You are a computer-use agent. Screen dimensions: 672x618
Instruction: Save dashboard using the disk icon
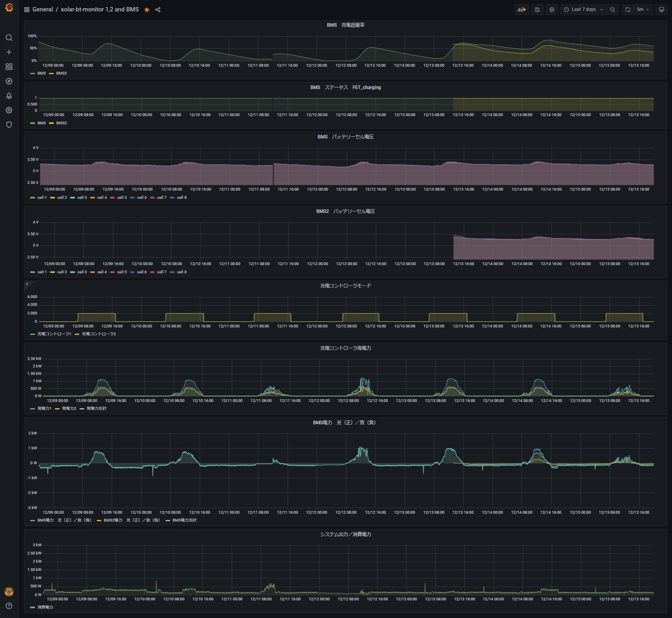coord(537,9)
